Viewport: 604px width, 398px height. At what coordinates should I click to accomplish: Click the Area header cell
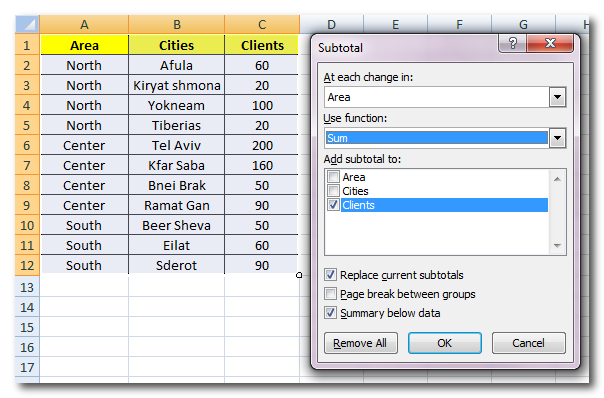84,45
